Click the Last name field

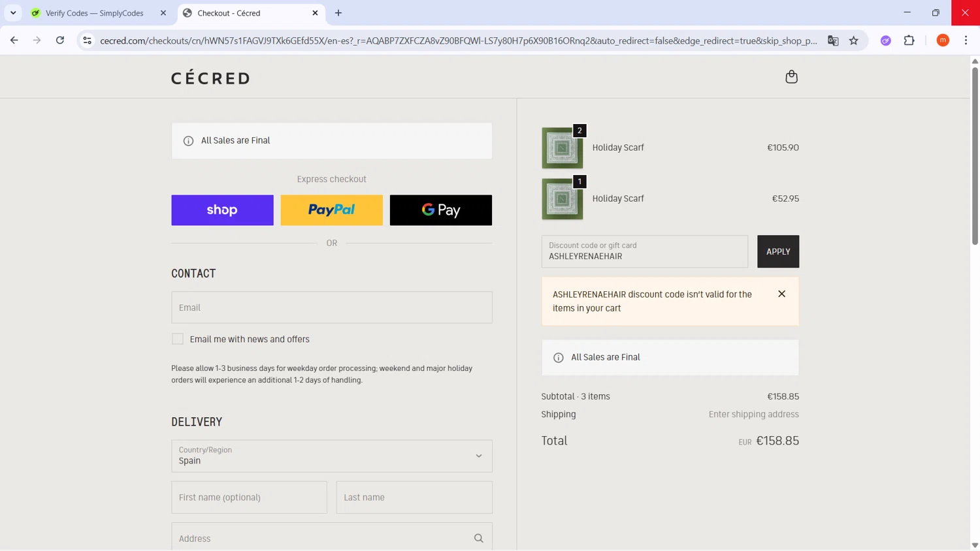click(414, 497)
